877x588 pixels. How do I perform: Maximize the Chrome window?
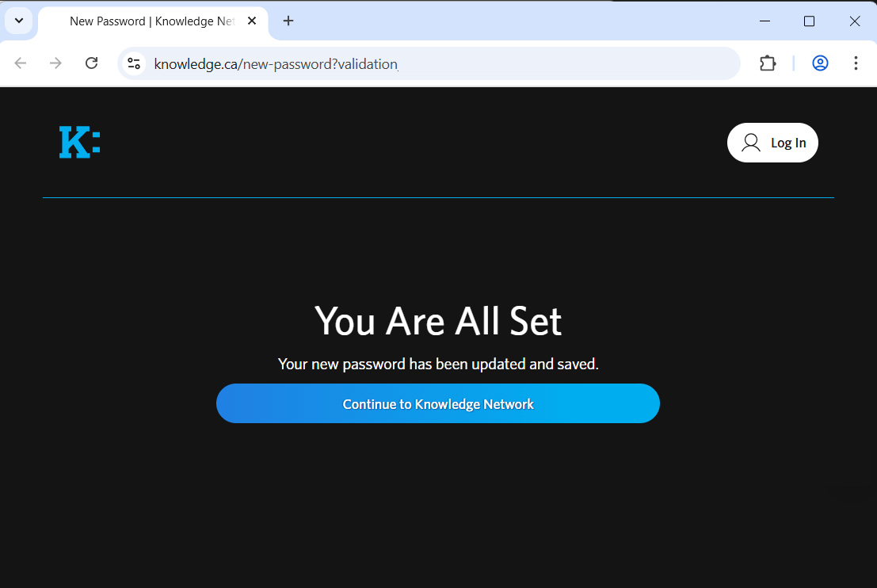point(809,21)
